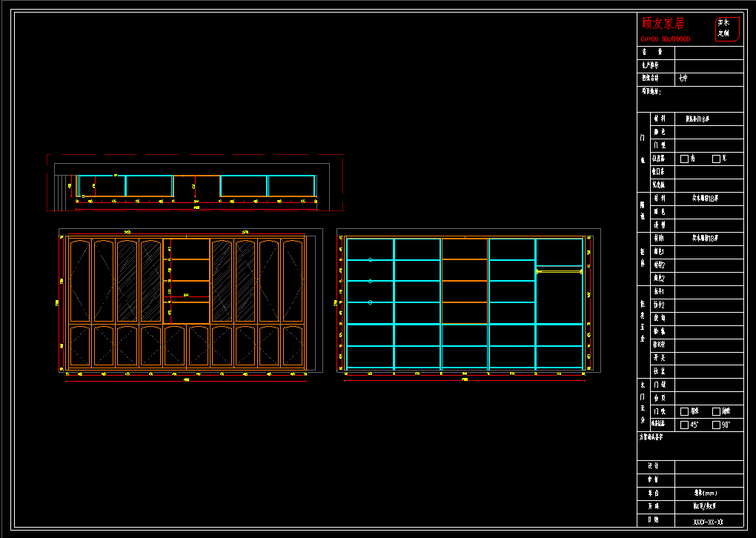This screenshot has width=756, height=538.
Task: Tick the 90° checkbox
Action: click(x=716, y=425)
